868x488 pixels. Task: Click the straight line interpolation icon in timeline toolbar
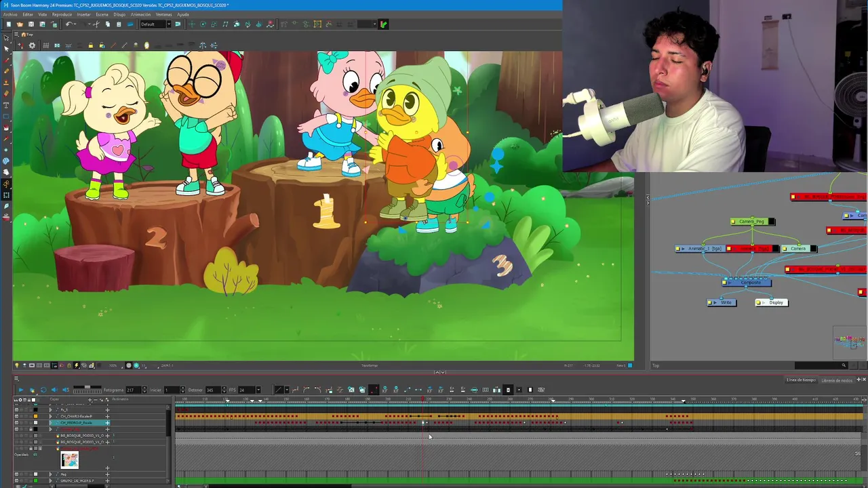[278, 390]
